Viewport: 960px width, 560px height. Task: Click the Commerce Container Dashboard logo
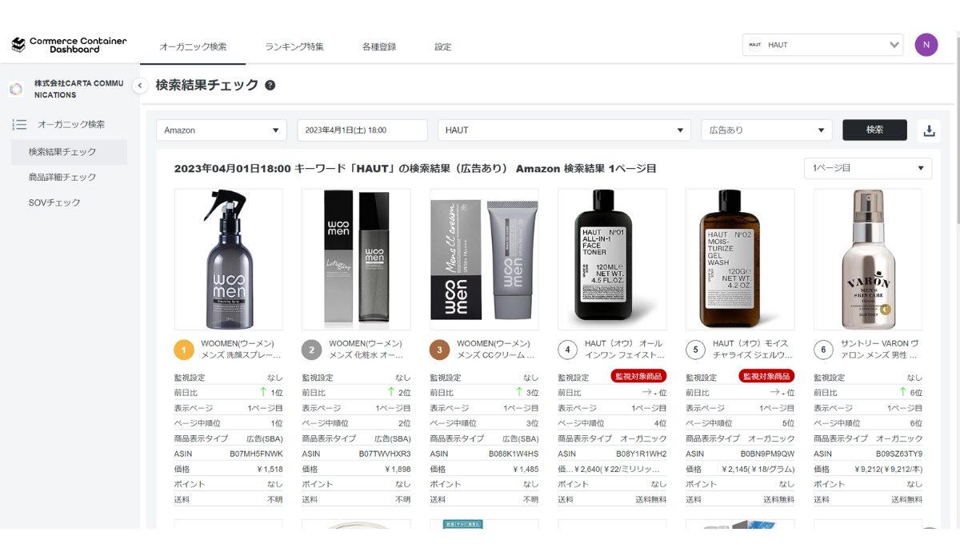pyautogui.click(x=69, y=45)
